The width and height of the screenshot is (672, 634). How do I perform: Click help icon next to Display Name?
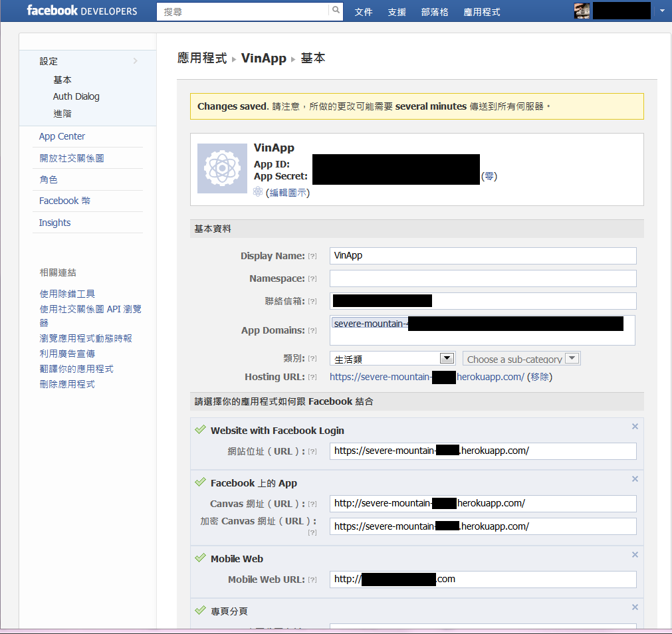[312, 256]
